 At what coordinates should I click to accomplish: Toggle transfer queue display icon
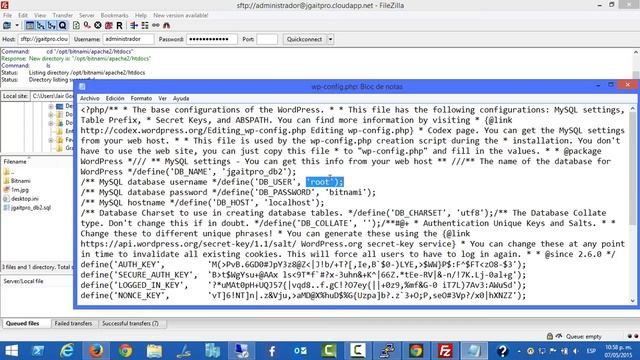click(x=62, y=25)
